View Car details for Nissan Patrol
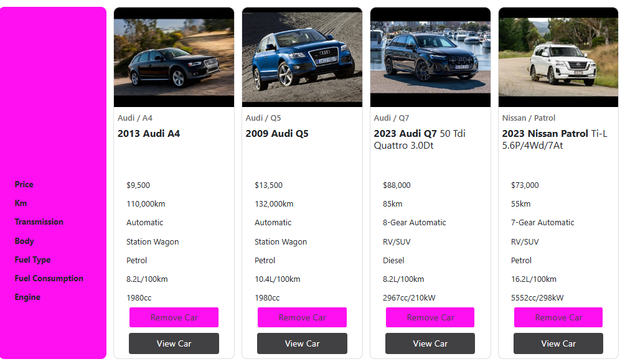The height and width of the screenshot is (364, 625). pyautogui.click(x=558, y=343)
